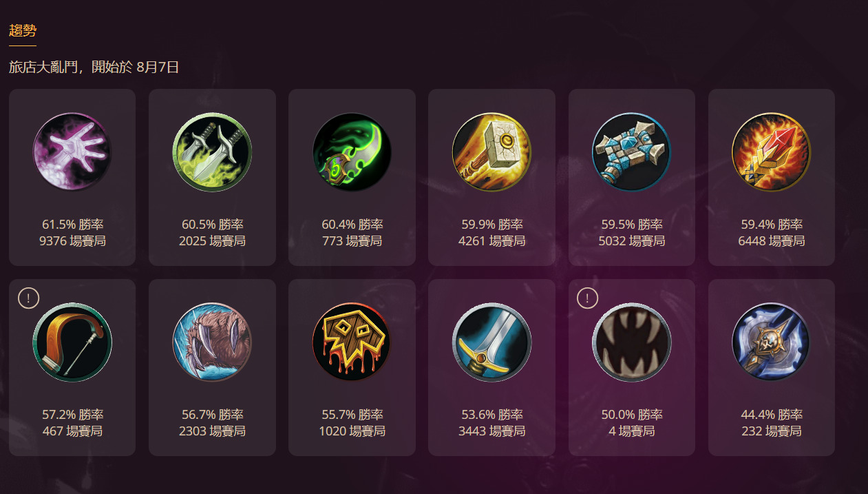Switch to the 趨勢 tab
Viewport: 868px width, 494px height.
click(23, 30)
